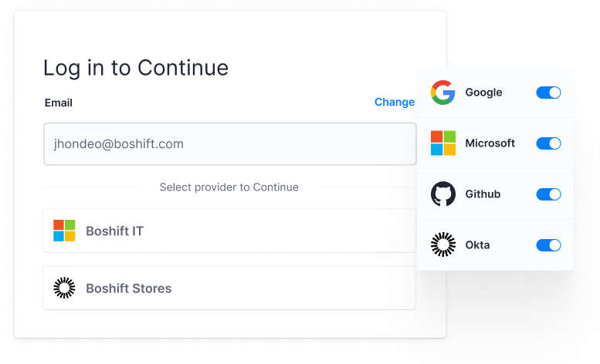Select the Github row label

483,194
